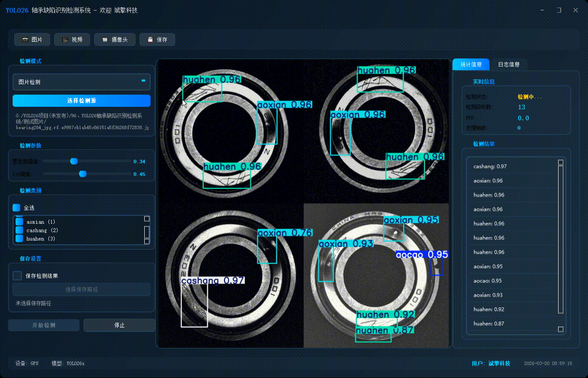Image resolution: width=588 pixels, height=378 pixels.
Task: Switch to the 统计信息 tab
Action: tap(471, 64)
